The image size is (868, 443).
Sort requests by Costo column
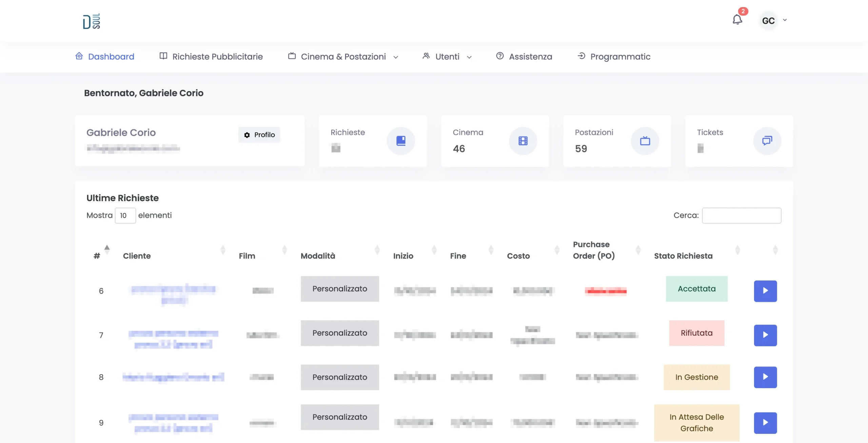point(557,250)
